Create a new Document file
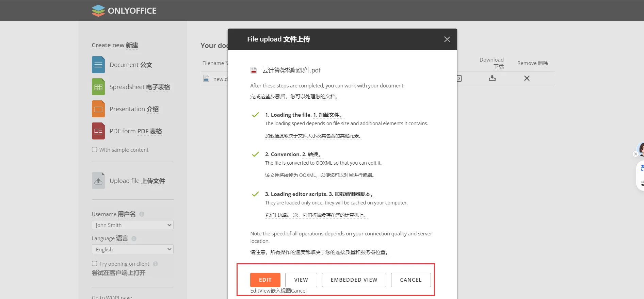644x299 pixels. (x=98, y=65)
